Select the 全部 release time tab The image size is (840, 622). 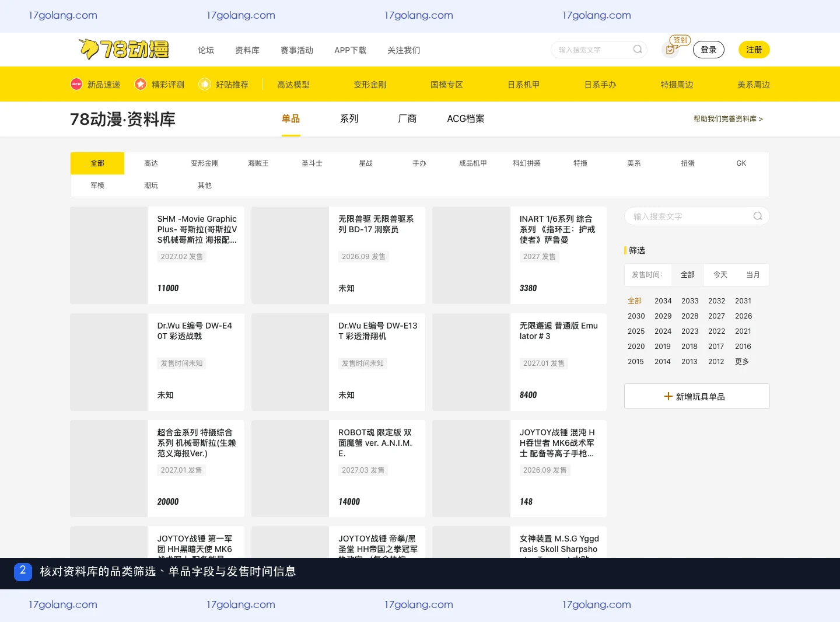[688, 275]
